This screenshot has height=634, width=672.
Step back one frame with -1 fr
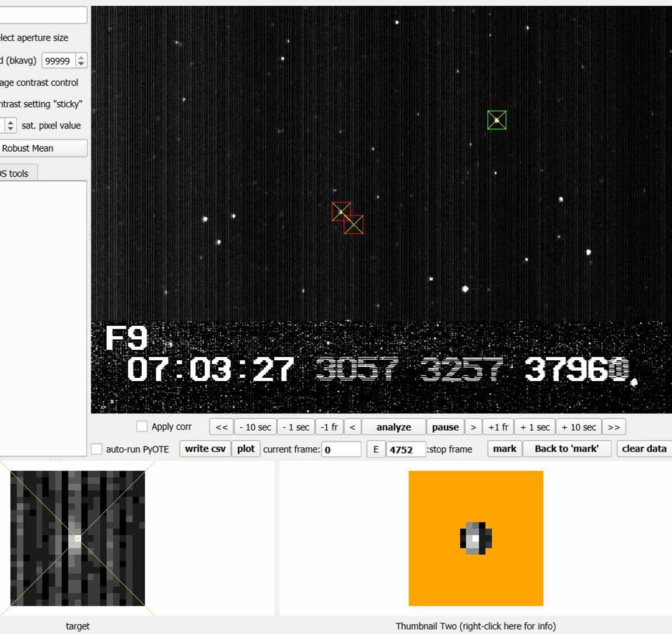(x=329, y=427)
